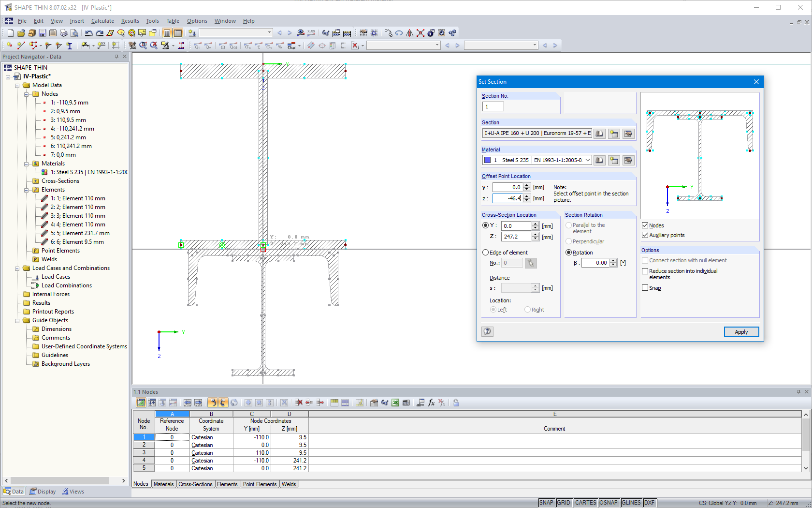812x508 pixels.
Task: Toggle GRID in the status bar
Action: tap(564, 503)
